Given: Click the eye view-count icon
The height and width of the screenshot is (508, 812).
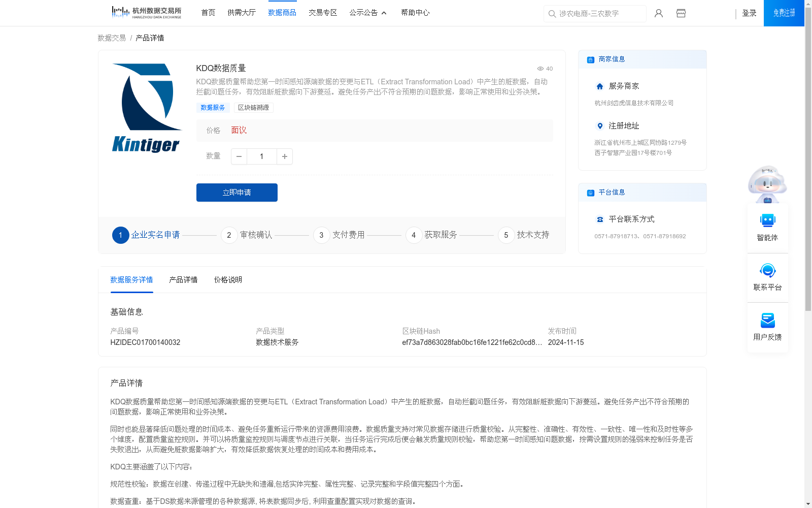Looking at the screenshot, I should click(540, 69).
